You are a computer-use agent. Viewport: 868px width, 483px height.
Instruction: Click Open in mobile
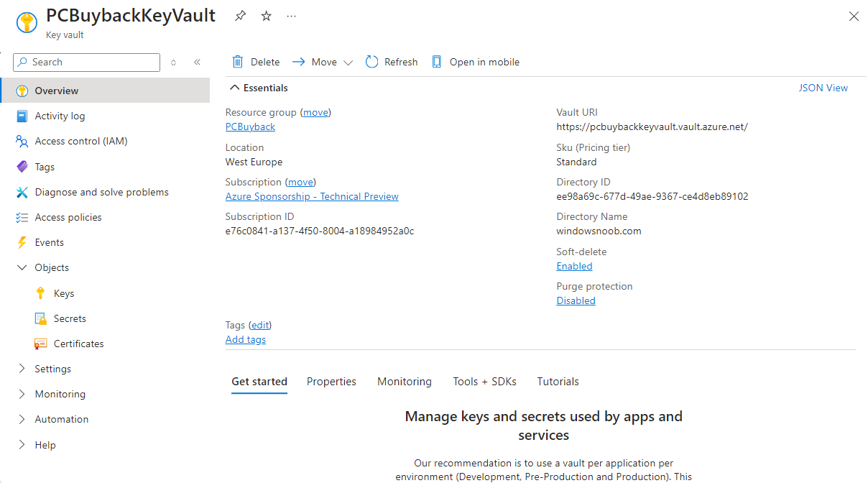coord(476,62)
